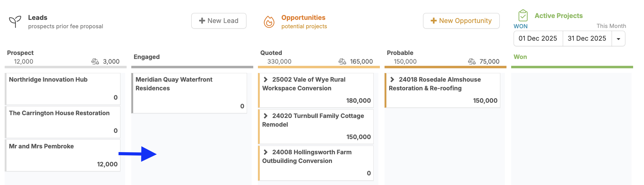Viewport: 644px width, 185px height.
Task: Expand the Hollingsworth Farm Outbuilding card
Action: tap(266, 152)
